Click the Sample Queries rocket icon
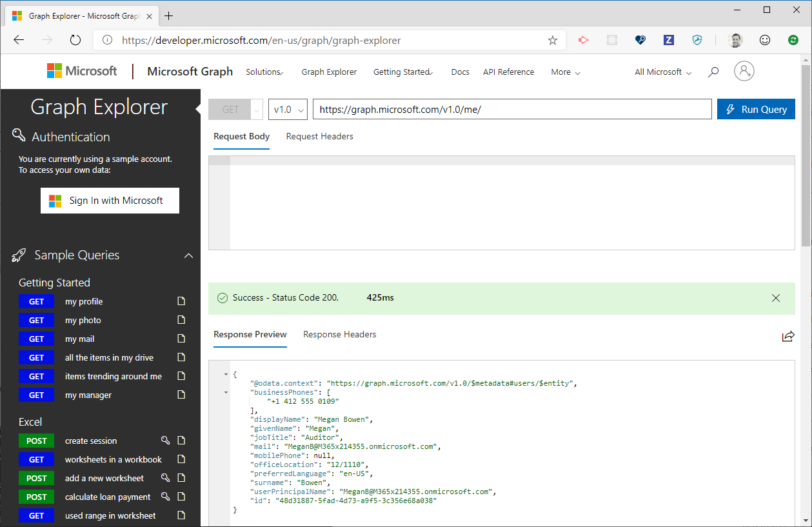The width and height of the screenshot is (812, 527). tap(19, 254)
